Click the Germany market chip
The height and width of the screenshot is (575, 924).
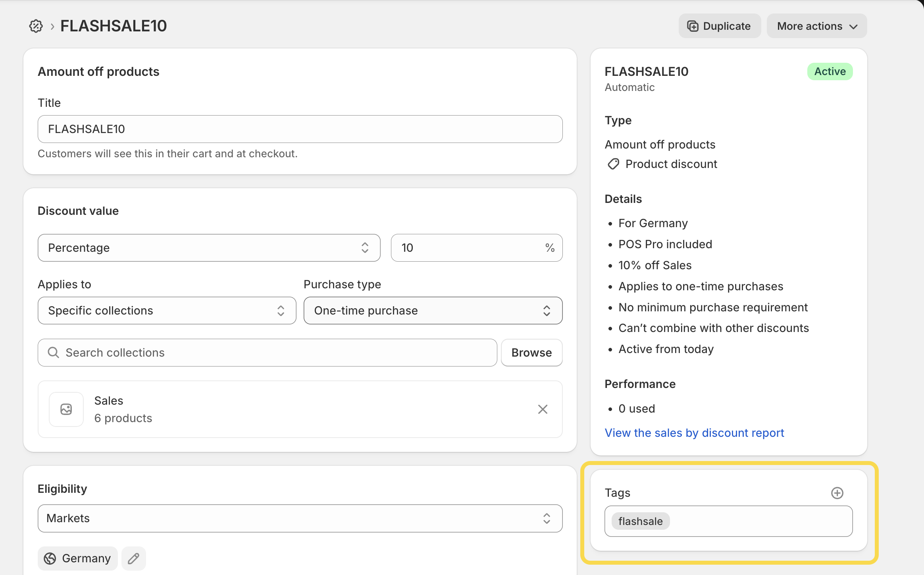coord(78,558)
